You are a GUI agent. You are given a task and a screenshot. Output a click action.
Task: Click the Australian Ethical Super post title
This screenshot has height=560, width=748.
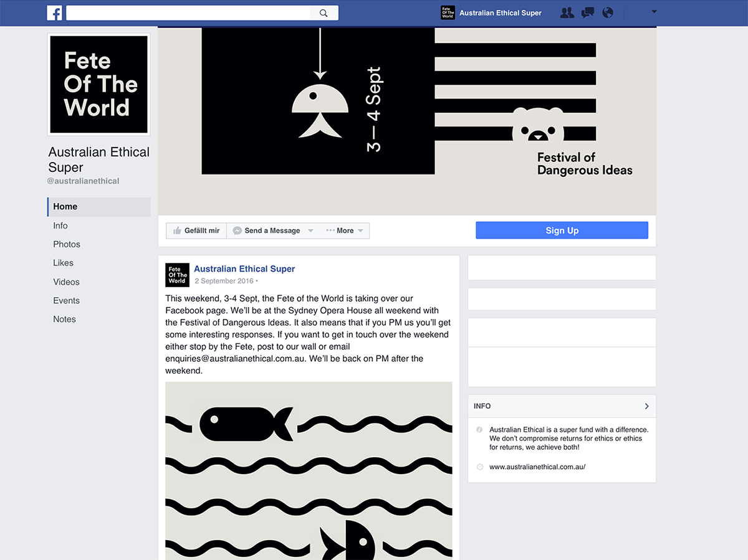point(244,269)
